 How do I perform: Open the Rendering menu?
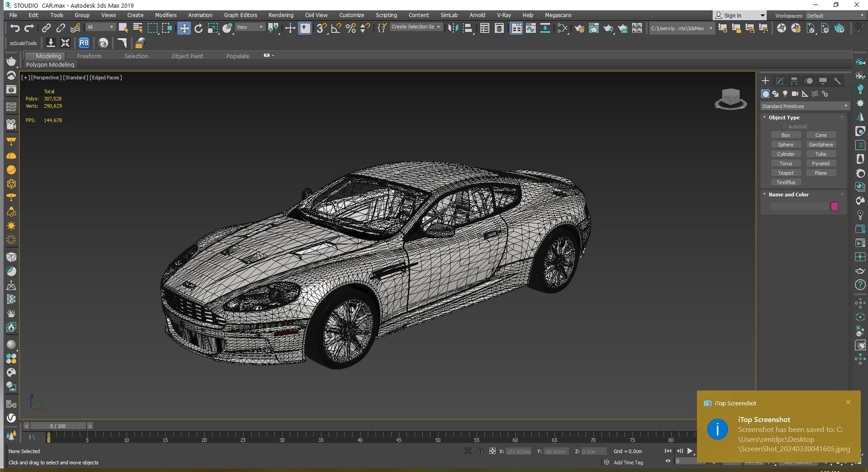[x=281, y=15]
